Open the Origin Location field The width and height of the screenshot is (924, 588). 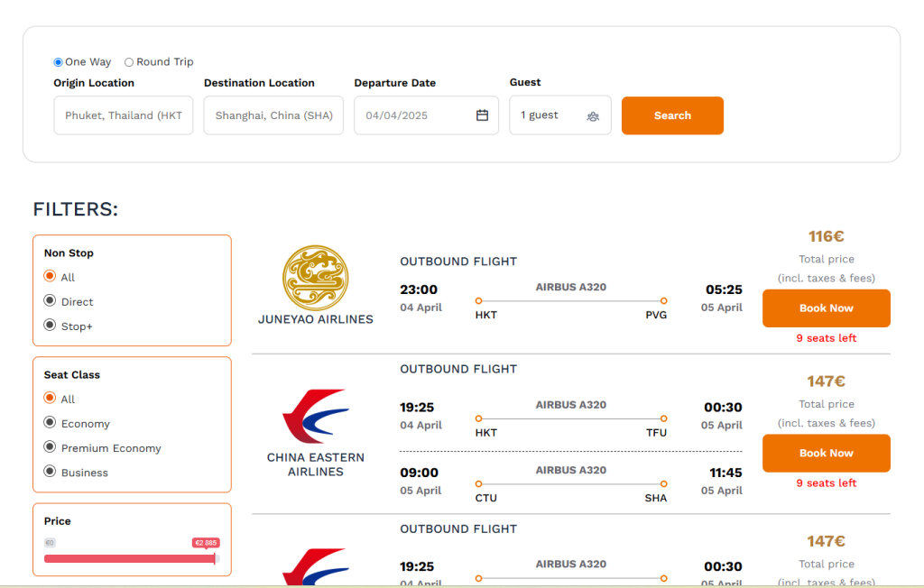[x=124, y=115]
